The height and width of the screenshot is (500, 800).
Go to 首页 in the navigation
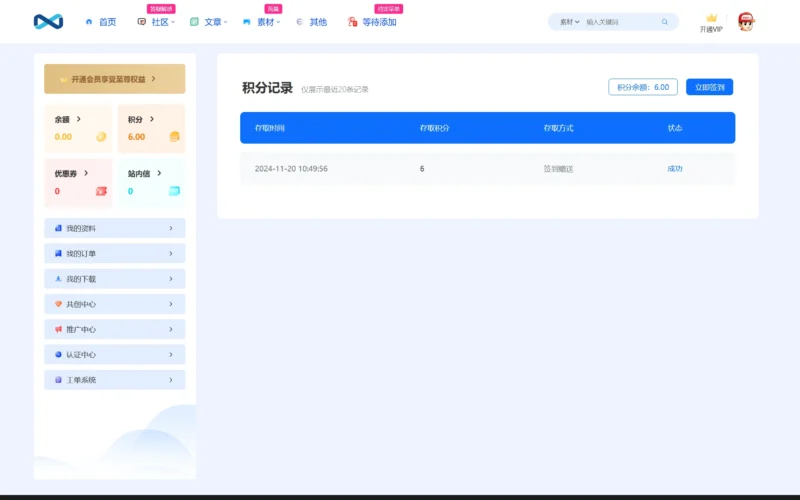101,22
